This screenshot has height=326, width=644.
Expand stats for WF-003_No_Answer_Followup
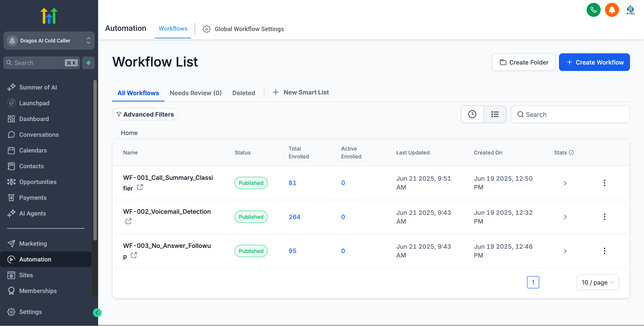click(x=565, y=251)
